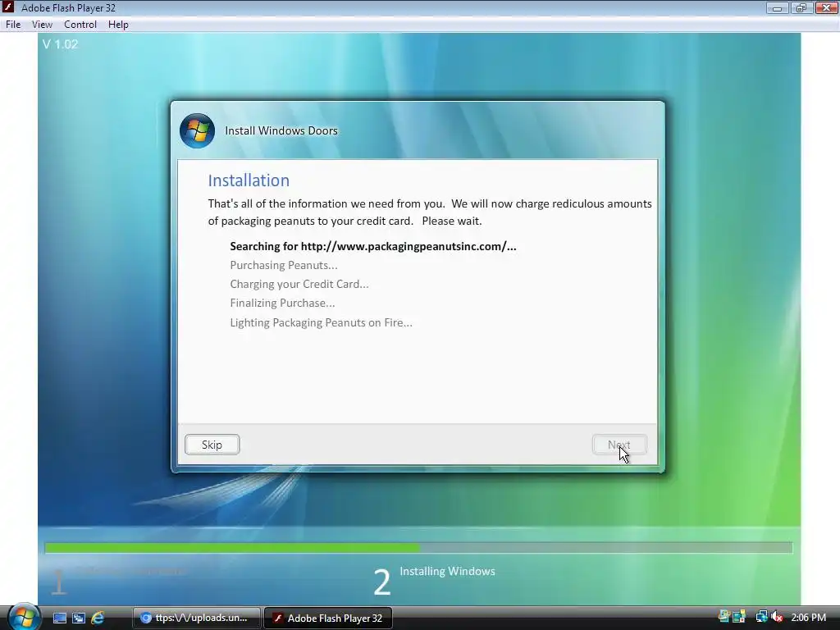Click the 'Finalizing Purchase...' step

point(282,304)
